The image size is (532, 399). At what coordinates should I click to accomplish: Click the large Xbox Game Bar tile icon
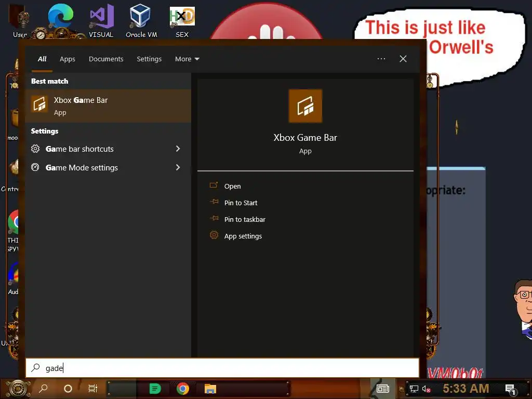(x=305, y=106)
